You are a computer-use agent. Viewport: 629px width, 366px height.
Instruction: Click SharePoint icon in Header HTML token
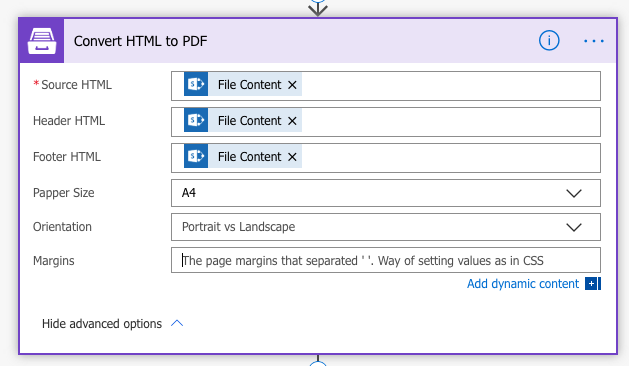click(x=196, y=120)
